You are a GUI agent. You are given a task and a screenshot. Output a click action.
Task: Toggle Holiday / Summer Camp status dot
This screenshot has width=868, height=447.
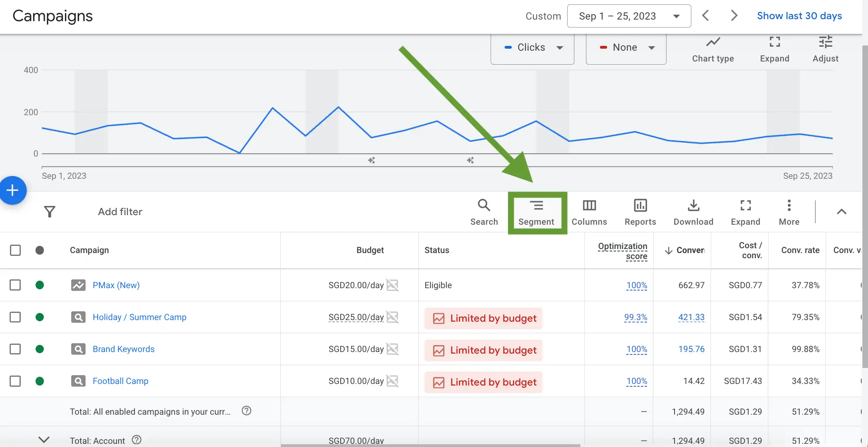(x=39, y=317)
